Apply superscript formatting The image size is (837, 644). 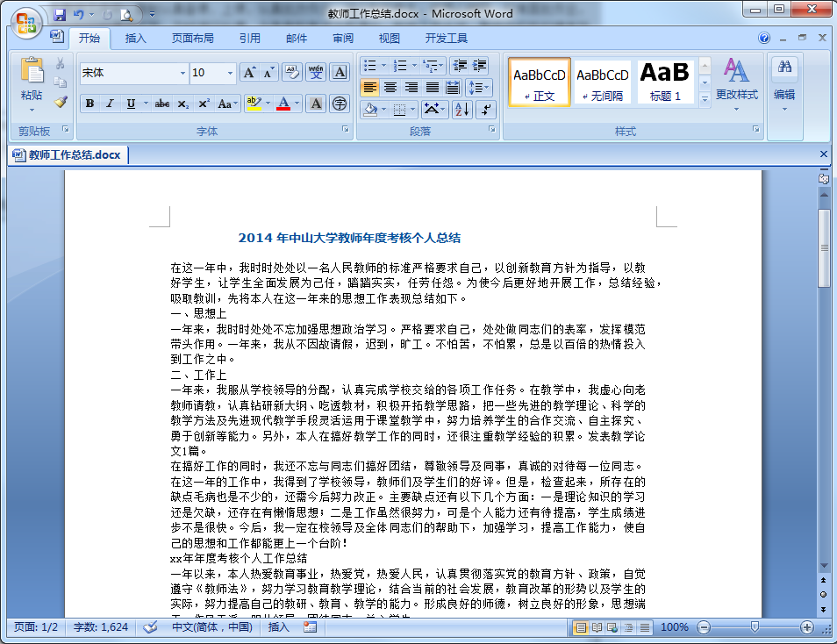(204, 104)
